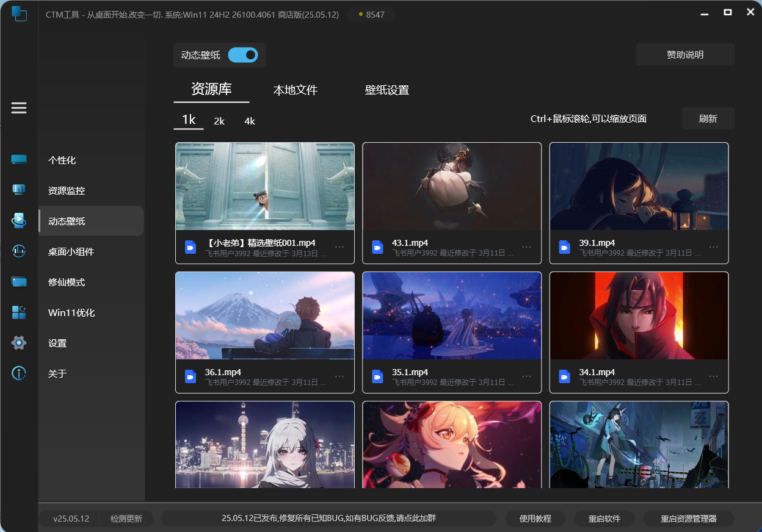The height and width of the screenshot is (532, 762).
Task: Open the 39.1.mp4 wallpaper thumbnail
Action: pyautogui.click(x=639, y=187)
